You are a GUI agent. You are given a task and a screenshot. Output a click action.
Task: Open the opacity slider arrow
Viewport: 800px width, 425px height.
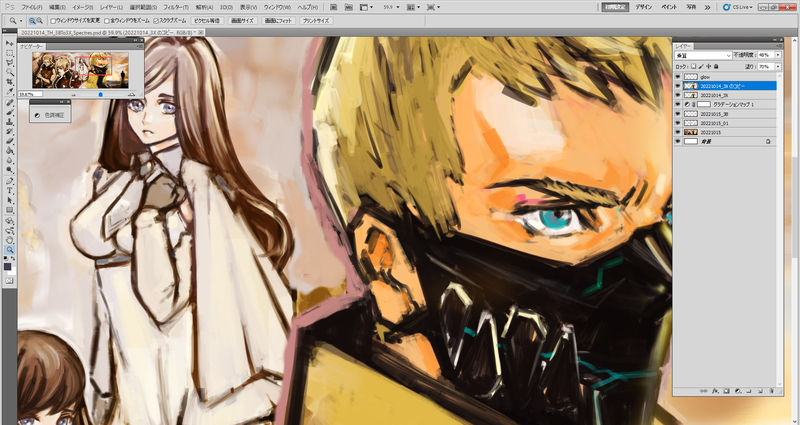[x=778, y=55]
